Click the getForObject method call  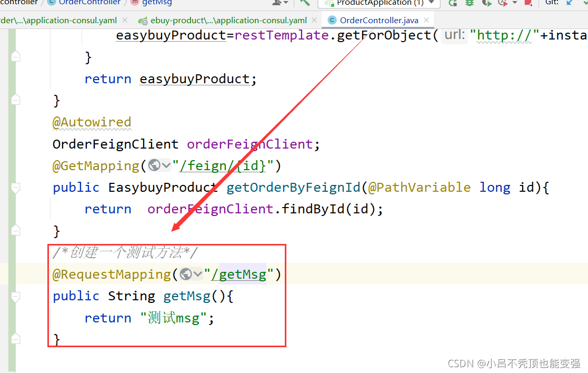pyautogui.click(x=384, y=35)
